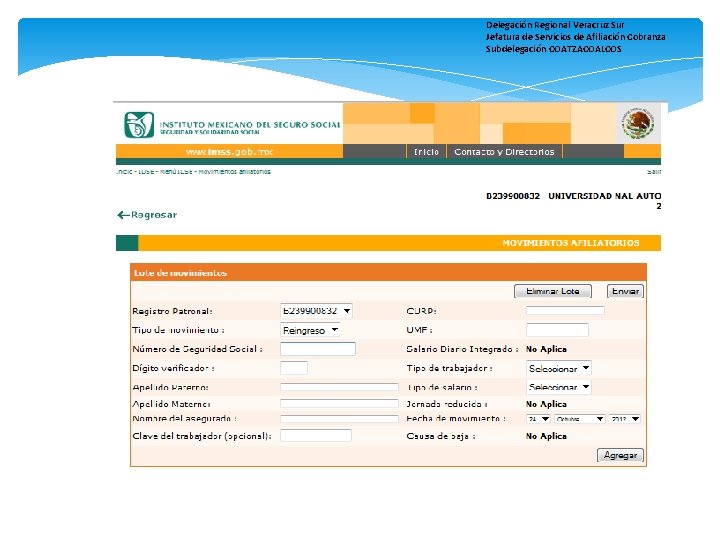Click the Enviar button

[x=625, y=291]
